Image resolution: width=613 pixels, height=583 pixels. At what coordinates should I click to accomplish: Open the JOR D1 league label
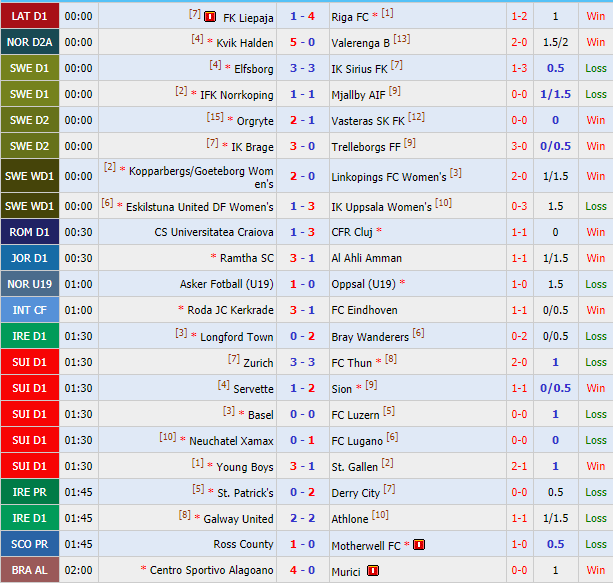click(x=30, y=258)
